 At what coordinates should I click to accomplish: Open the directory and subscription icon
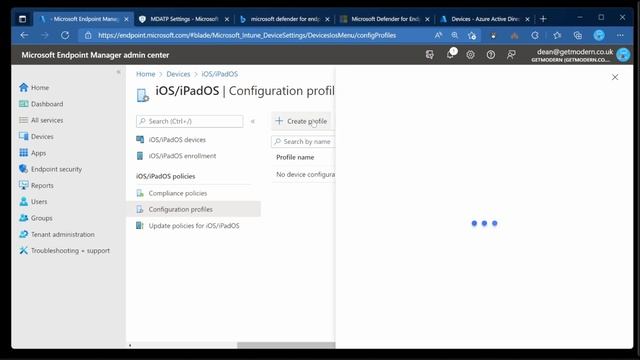(429, 55)
